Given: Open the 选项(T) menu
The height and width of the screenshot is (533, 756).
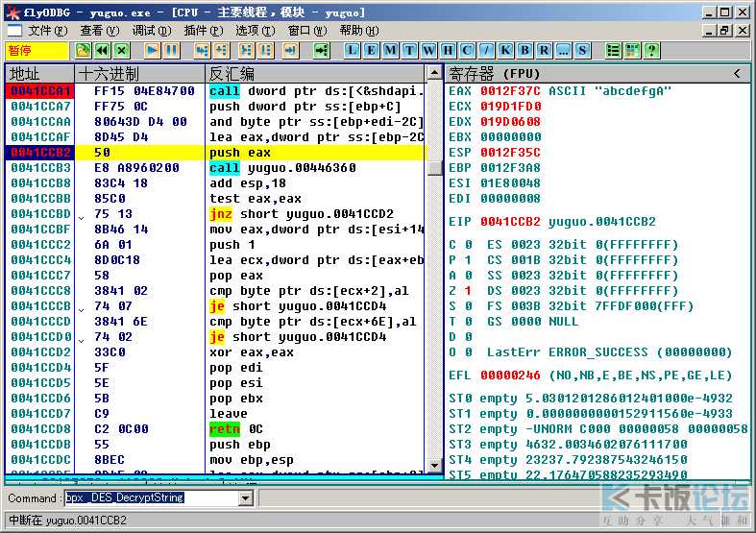Looking at the screenshot, I should tap(256, 31).
